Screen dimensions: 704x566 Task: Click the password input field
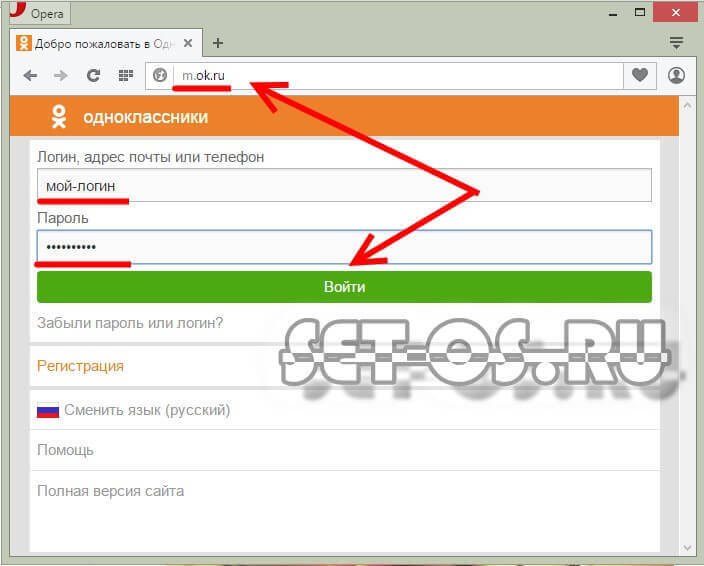[344, 247]
